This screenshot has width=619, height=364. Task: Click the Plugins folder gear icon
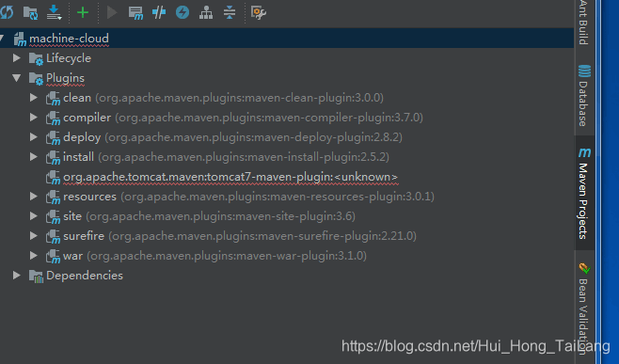click(x=36, y=78)
